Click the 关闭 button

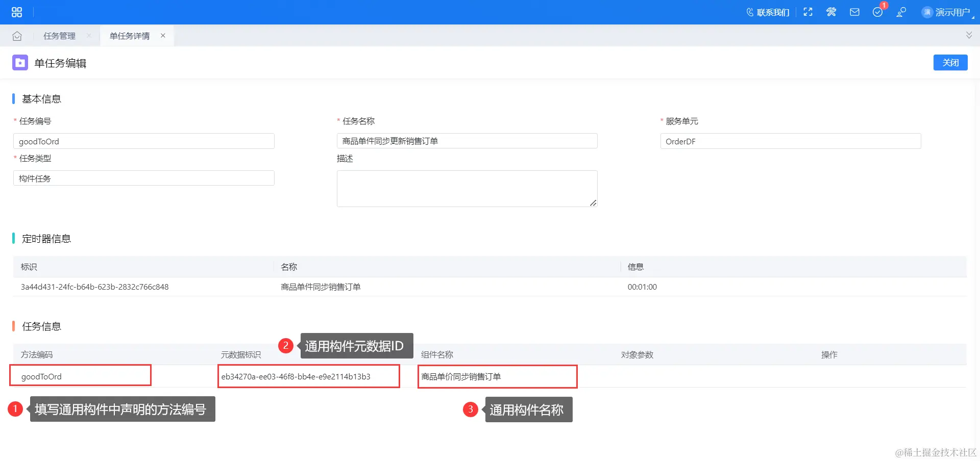pos(950,62)
